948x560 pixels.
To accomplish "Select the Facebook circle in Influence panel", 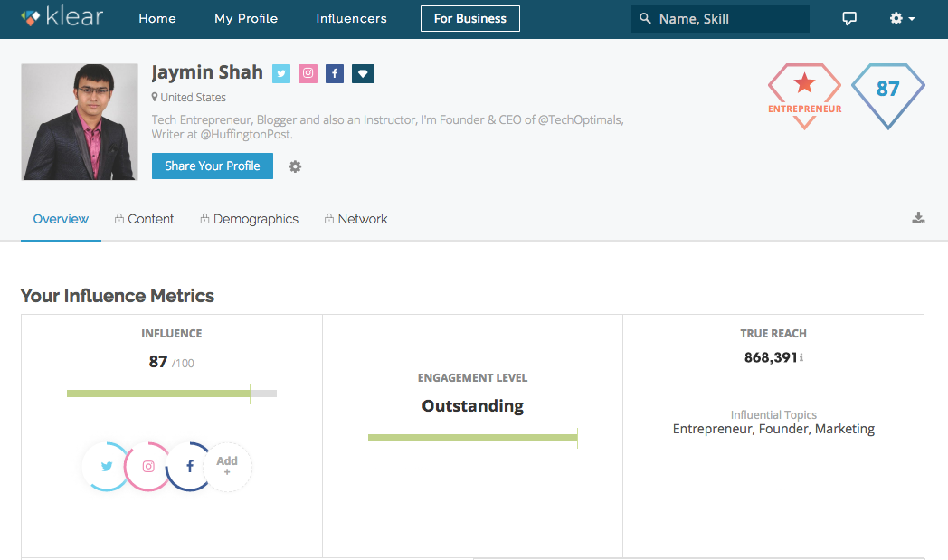I will pos(189,467).
